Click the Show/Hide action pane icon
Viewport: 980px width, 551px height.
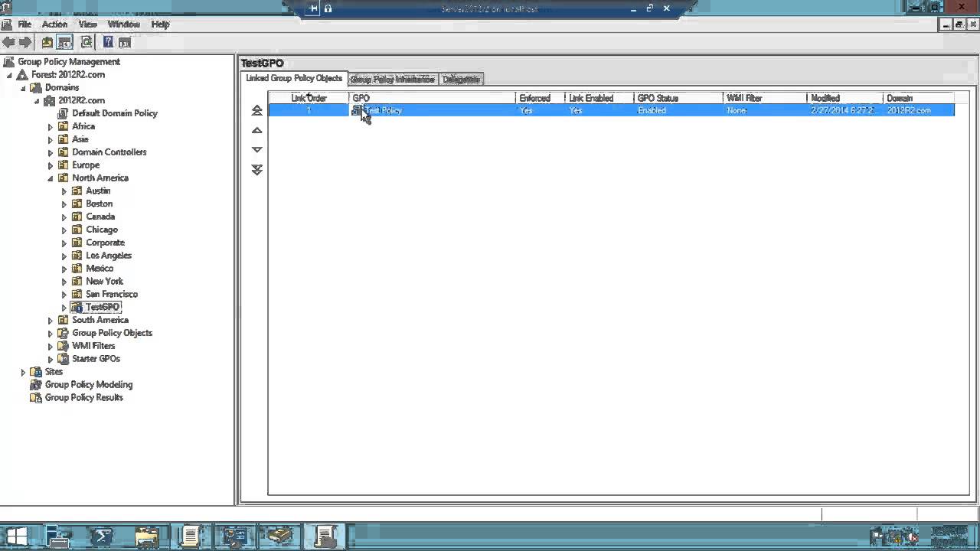point(124,42)
